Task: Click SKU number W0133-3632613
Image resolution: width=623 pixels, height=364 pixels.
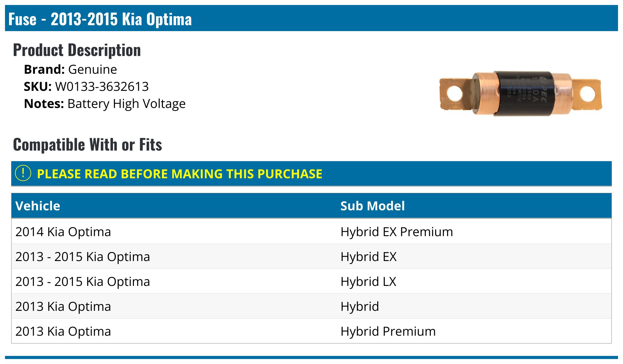Action: [x=102, y=86]
